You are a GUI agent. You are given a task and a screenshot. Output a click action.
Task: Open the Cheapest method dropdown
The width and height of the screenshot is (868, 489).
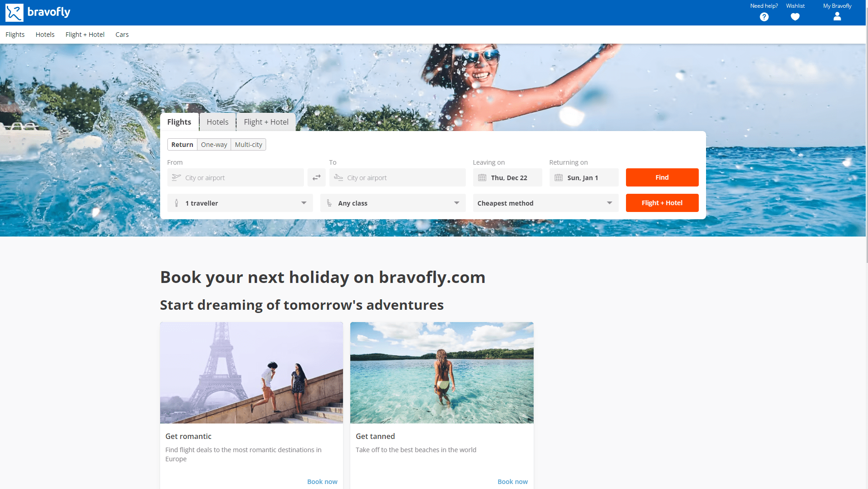click(545, 203)
